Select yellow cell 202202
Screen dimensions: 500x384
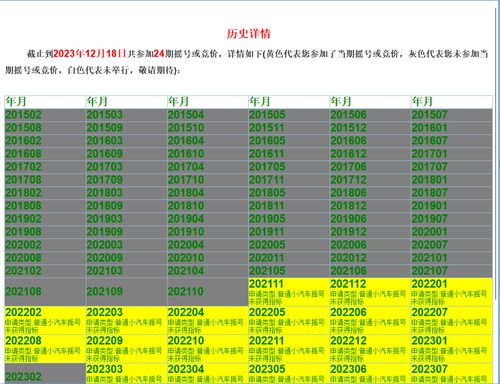[45, 320]
